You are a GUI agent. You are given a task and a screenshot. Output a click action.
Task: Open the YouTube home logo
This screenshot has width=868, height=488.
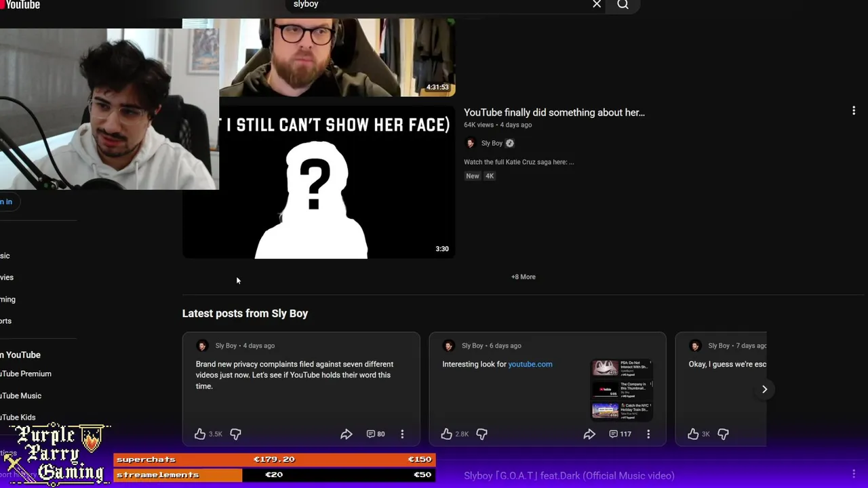click(x=20, y=5)
